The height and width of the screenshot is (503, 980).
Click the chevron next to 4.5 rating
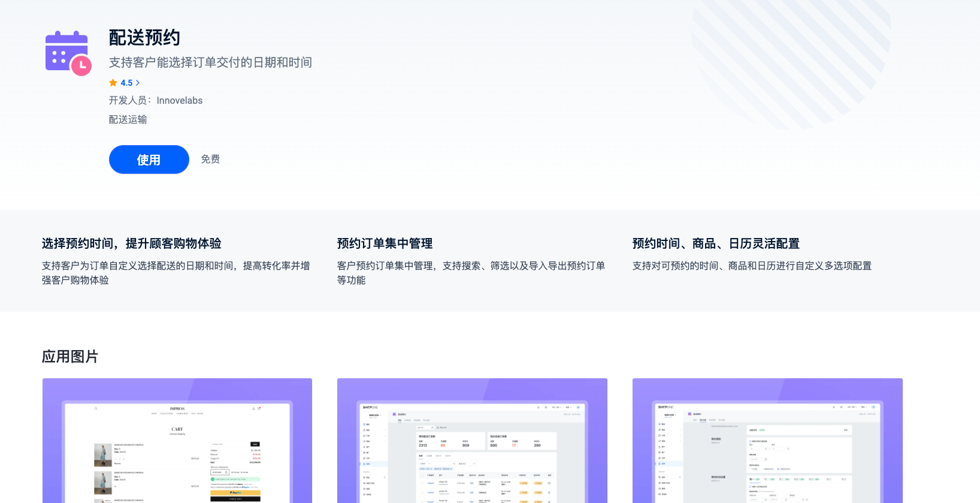pos(138,83)
